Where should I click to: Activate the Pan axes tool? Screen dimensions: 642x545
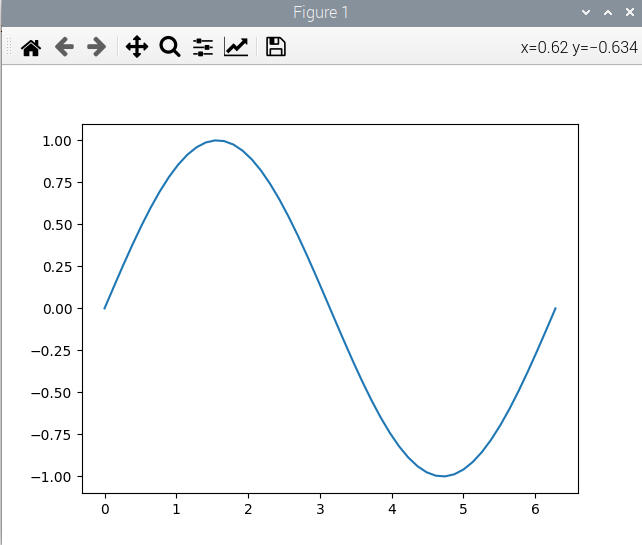[137, 47]
